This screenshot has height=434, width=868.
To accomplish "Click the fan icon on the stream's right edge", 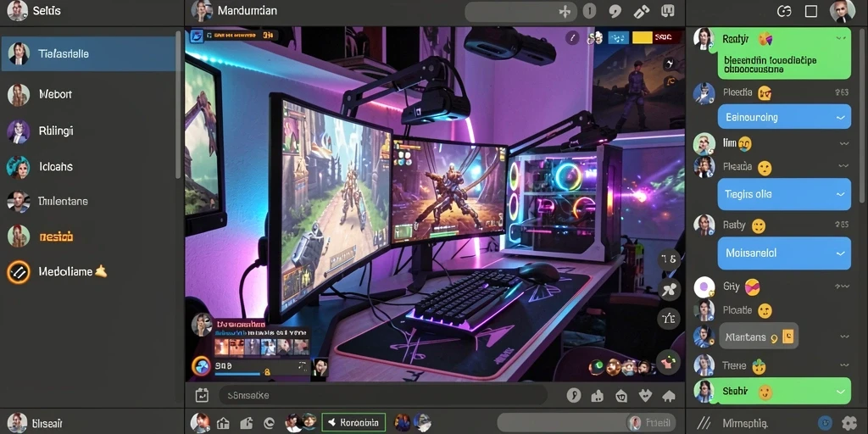I will pos(669,288).
